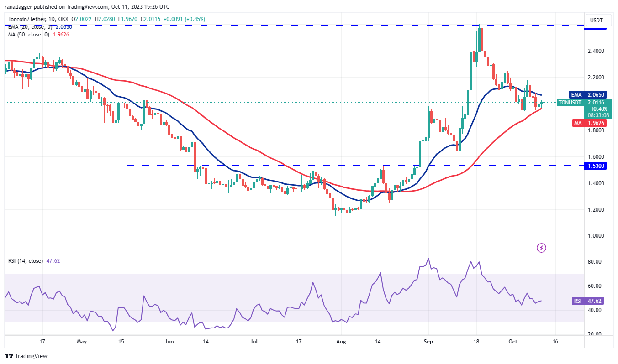Click the Sep label on the date axis
This screenshot has width=618, height=364.
(428, 341)
